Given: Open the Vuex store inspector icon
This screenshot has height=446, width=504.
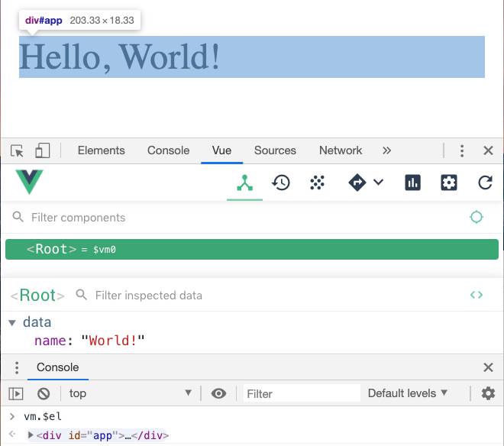Looking at the screenshot, I should (318, 183).
